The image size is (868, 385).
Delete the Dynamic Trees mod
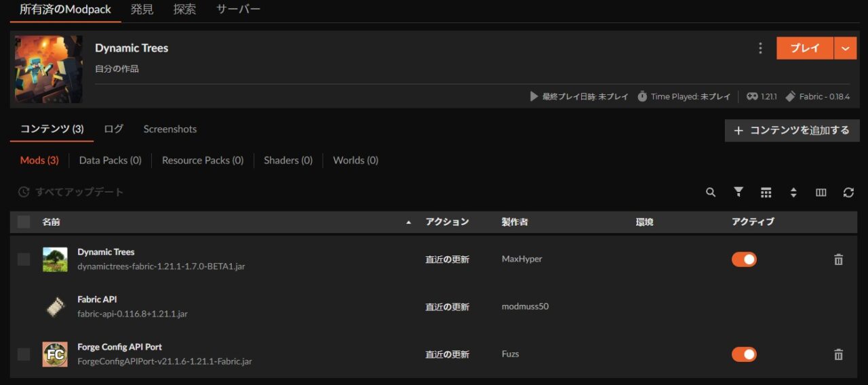838,260
